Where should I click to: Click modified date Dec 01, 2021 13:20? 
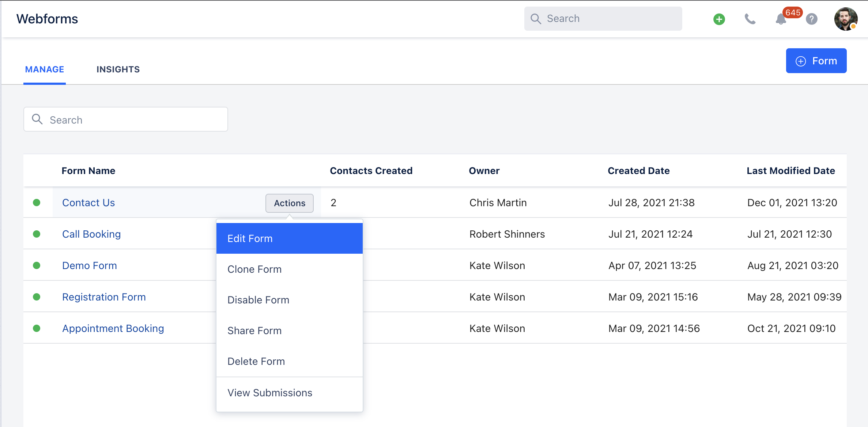(792, 203)
